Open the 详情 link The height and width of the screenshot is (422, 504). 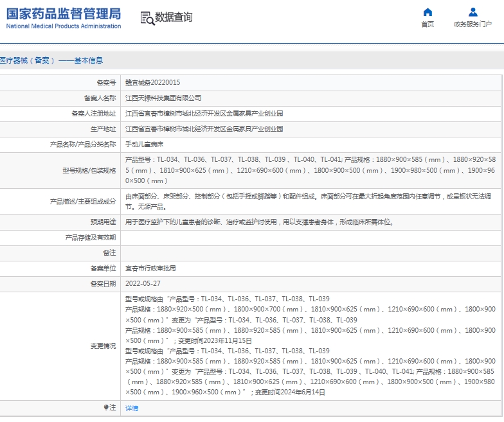pos(132,408)
